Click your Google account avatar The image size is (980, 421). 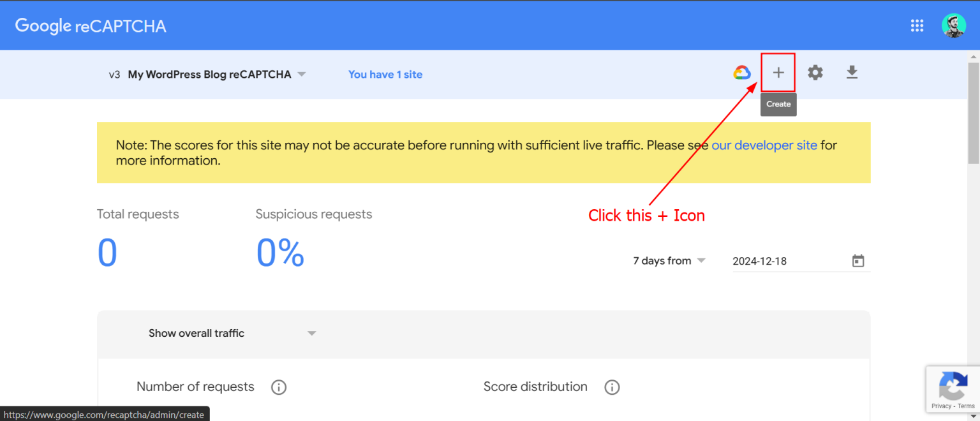953,26
